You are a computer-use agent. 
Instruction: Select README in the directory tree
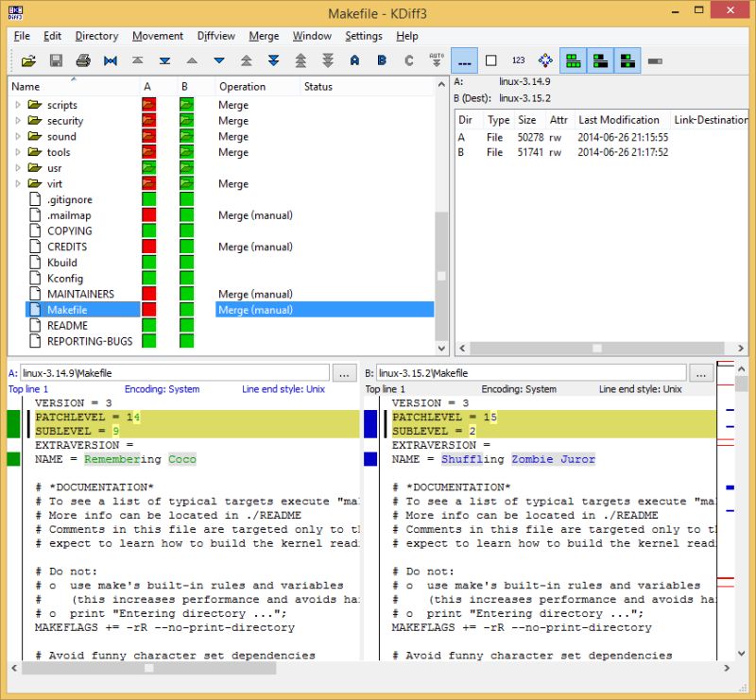pyautogui.click(x=67, y=325)
